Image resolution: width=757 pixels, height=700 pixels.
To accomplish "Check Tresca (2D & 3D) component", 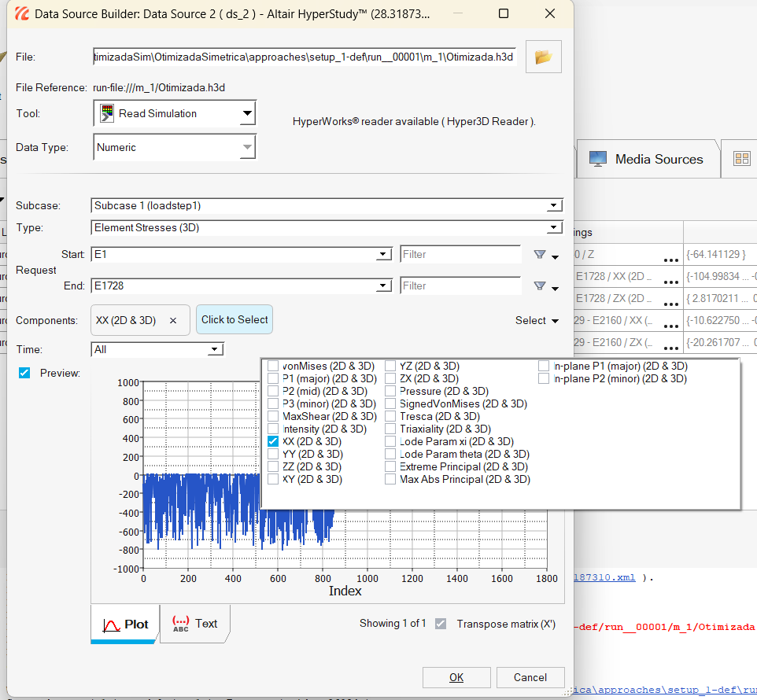I will (x=390, y=416).
